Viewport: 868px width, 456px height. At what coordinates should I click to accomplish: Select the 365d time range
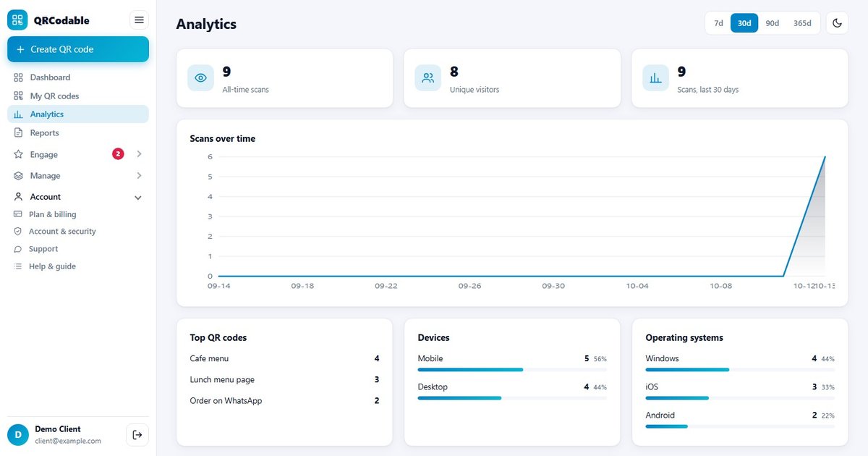click(x=802, y=23)
